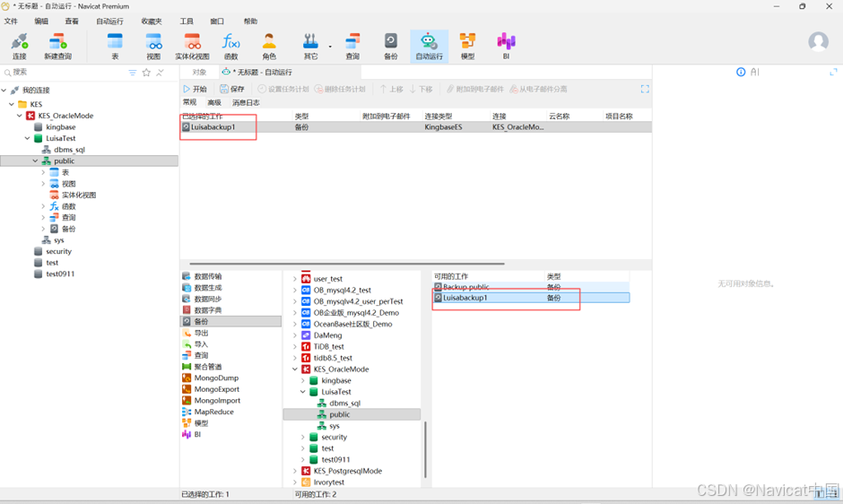Click 下移 (Move Down) button

(421, 90)
